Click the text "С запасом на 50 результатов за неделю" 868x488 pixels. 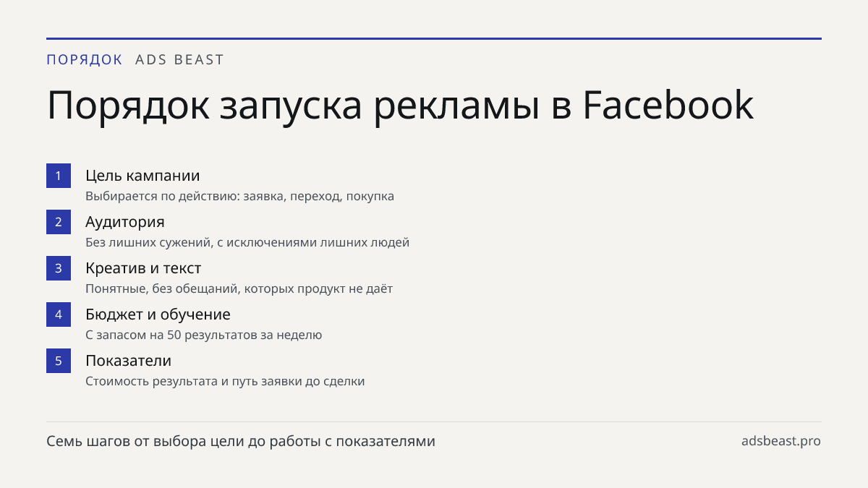point(203,335)
